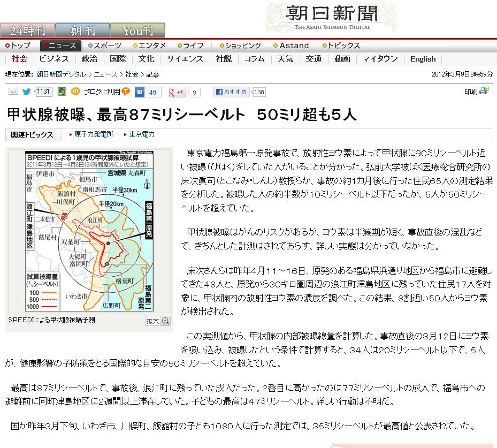This screenshot has width=497, height=448.
Task: Open the マイタウン sub-navigation item
Action: click(x=380, y=59)
